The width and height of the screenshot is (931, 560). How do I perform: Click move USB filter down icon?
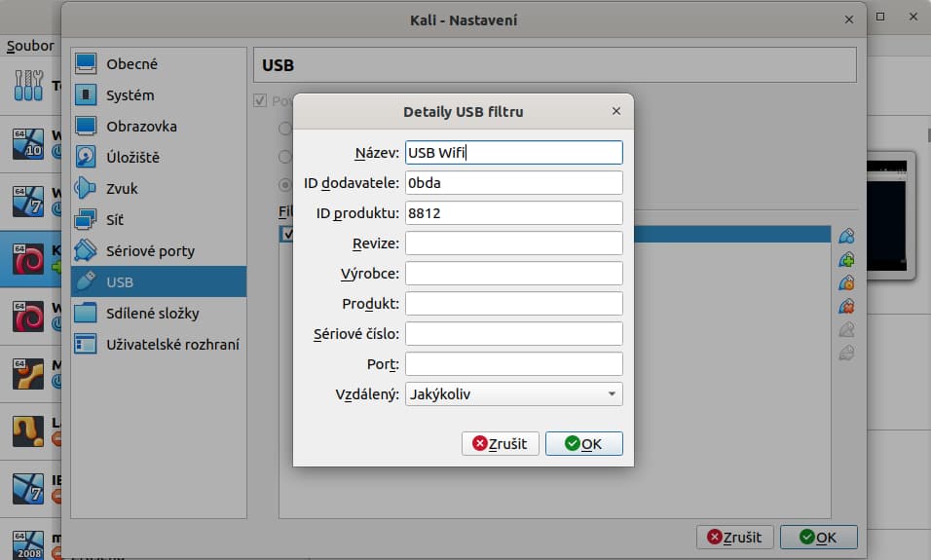pos(846,353)
